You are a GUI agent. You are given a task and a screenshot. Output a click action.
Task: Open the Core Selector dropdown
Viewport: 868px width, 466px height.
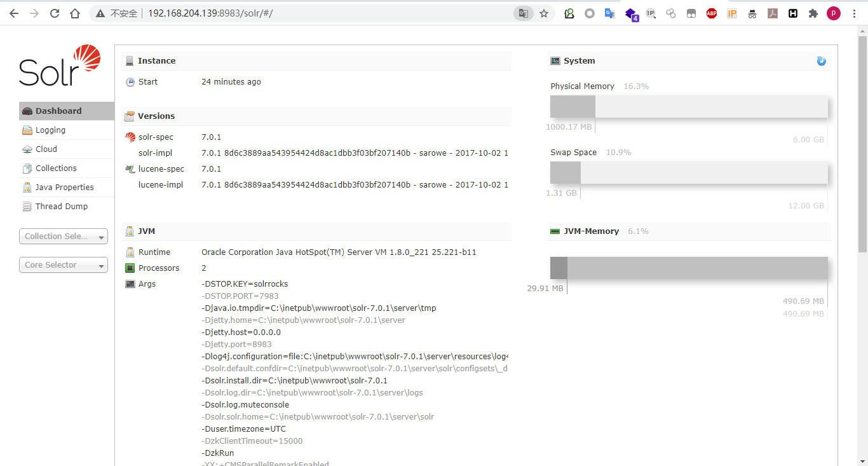pyautogui.click(x=63, y=264)
